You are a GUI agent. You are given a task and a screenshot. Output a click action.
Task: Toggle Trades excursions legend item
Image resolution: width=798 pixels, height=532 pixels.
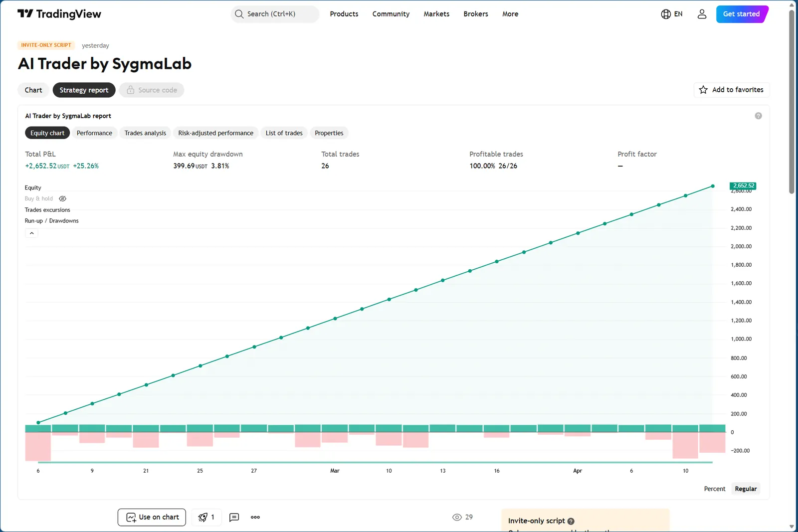coord(47,210)
